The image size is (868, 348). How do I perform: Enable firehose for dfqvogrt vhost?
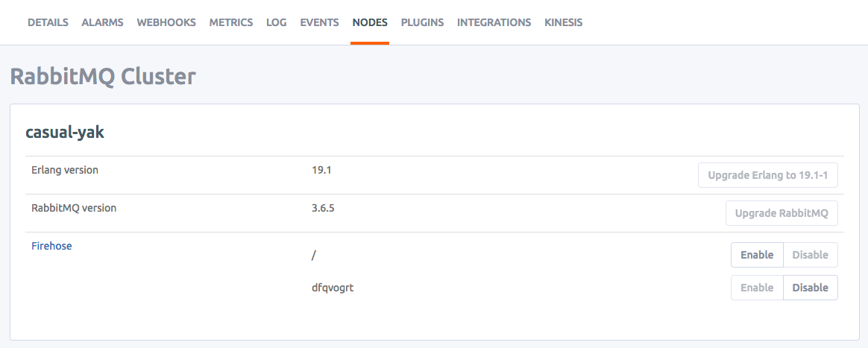[757, 288]
